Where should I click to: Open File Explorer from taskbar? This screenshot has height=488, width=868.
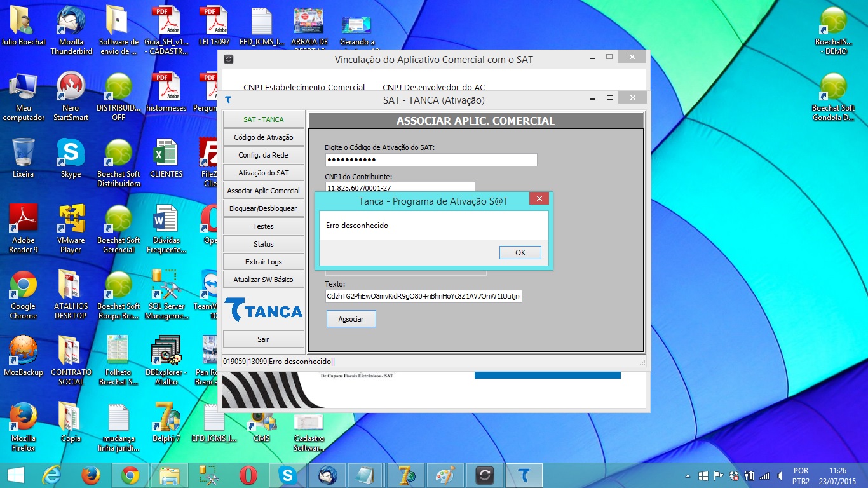click(170, 475)
